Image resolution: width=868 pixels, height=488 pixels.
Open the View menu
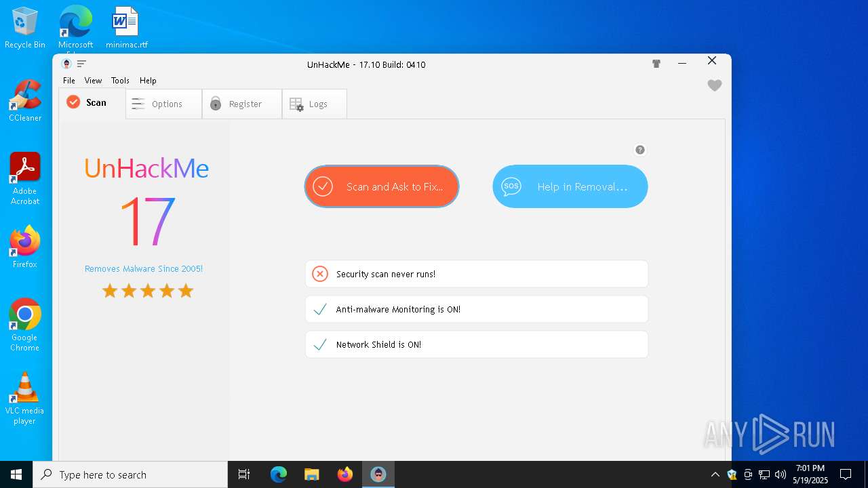pos(93,80)
